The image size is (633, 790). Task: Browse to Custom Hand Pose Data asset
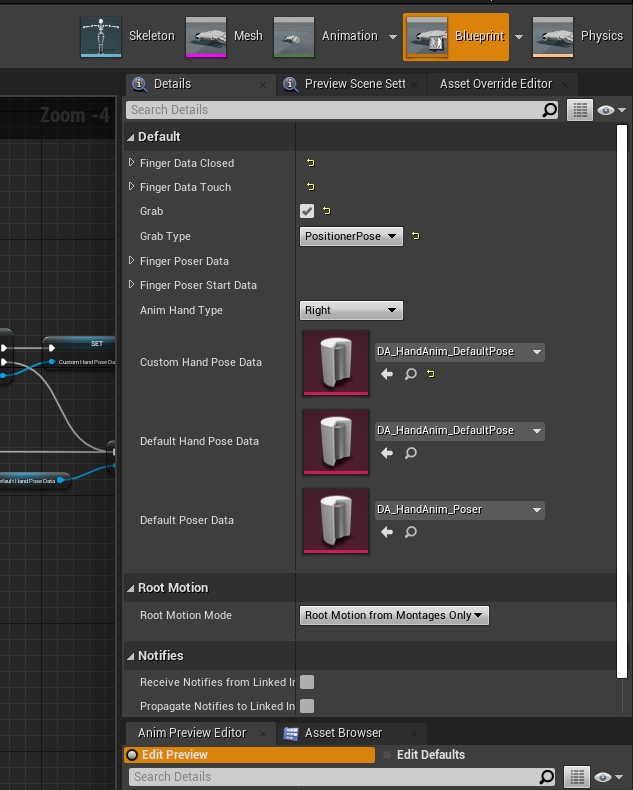click(411, 374)
